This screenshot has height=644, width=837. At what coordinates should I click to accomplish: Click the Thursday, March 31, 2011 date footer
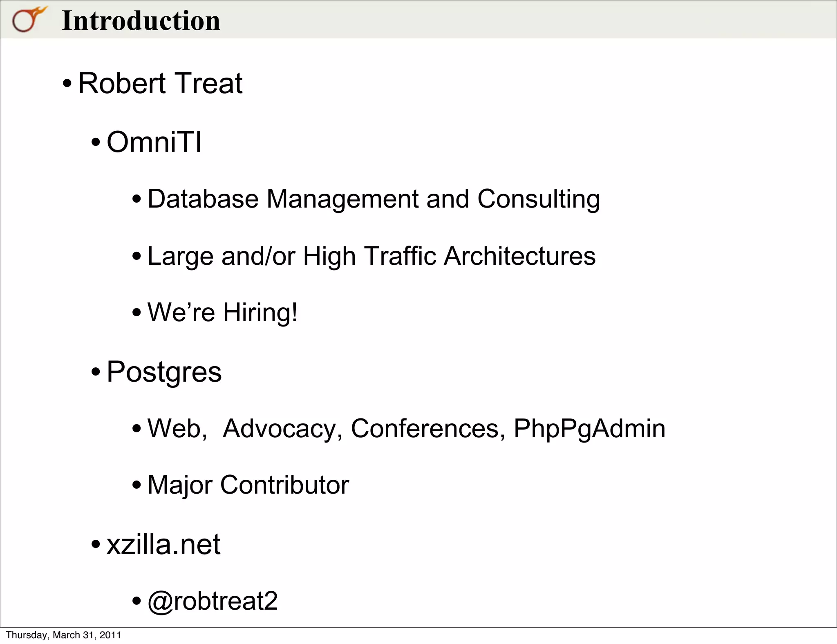[x=63, y=635]
